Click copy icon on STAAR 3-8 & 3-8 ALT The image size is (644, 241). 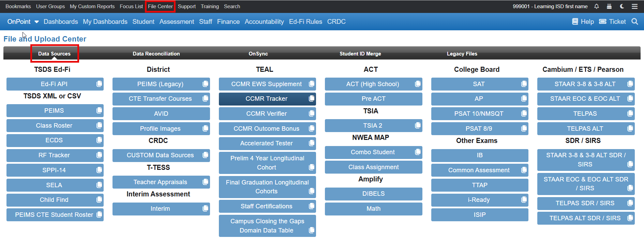click(x=630, y=84)
